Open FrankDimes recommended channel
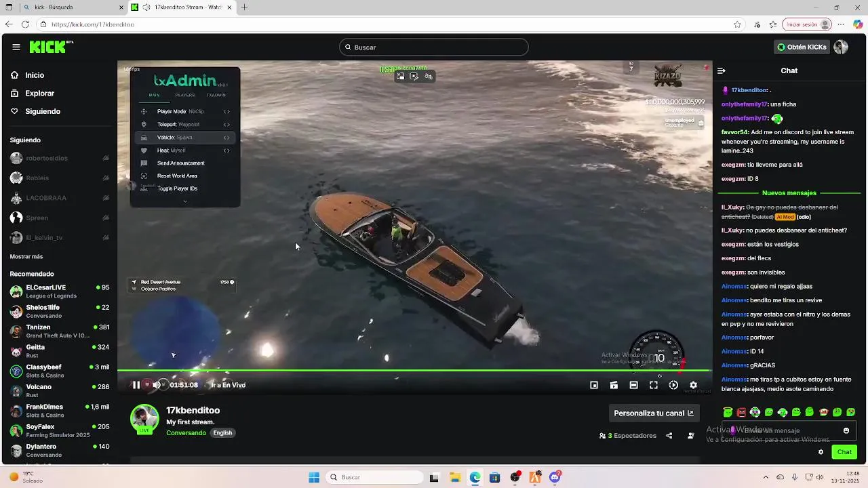This screenshot has width=868, height=488. point(60,411)
